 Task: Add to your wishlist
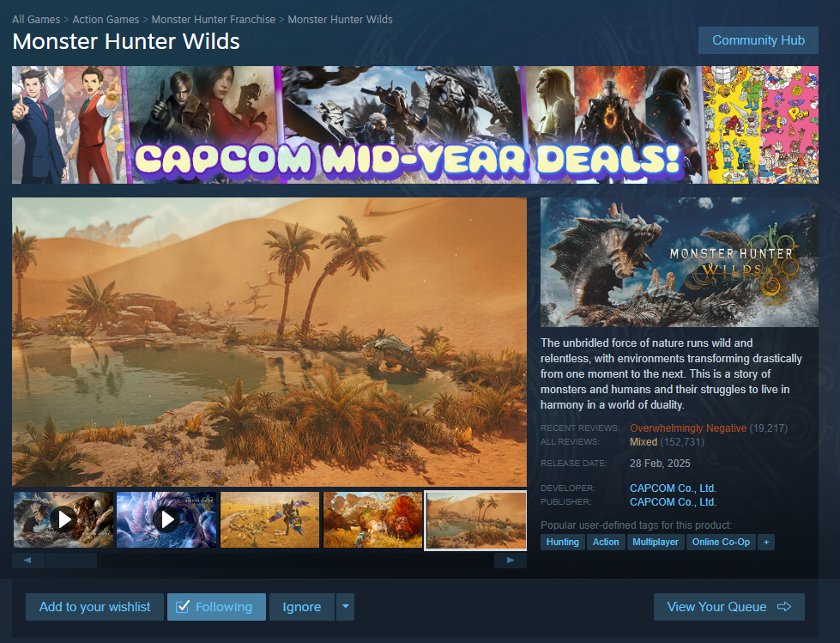click(x=95, y=607)
